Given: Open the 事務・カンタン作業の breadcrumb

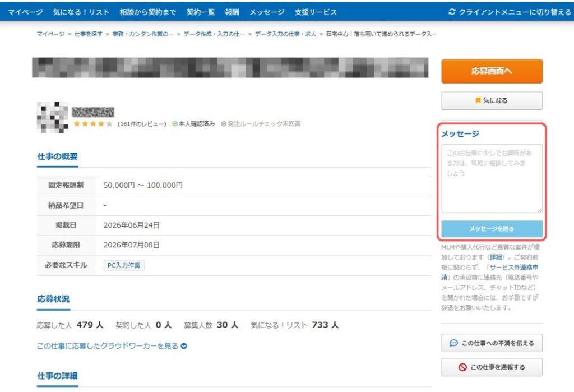Looking at the screenshot, I should tap(143, 34).
